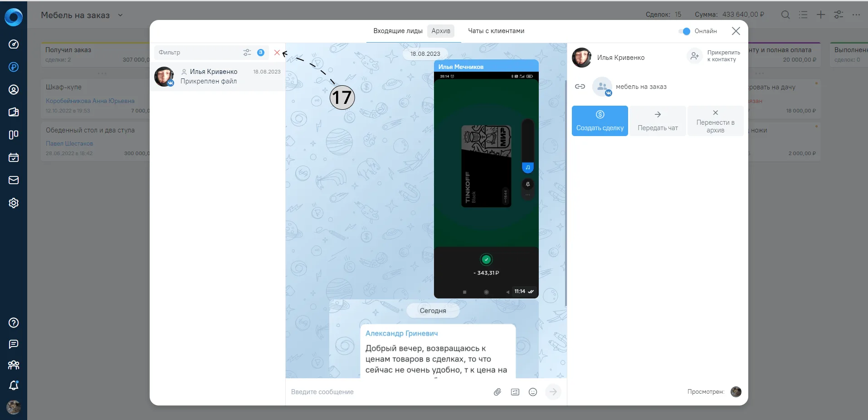868x420 pixels.
Task: Click the send message arrow button
Action: [x=553, y=392]
